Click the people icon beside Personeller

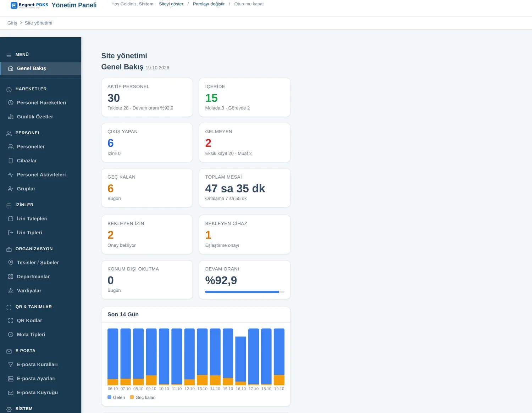coord(11,147)
